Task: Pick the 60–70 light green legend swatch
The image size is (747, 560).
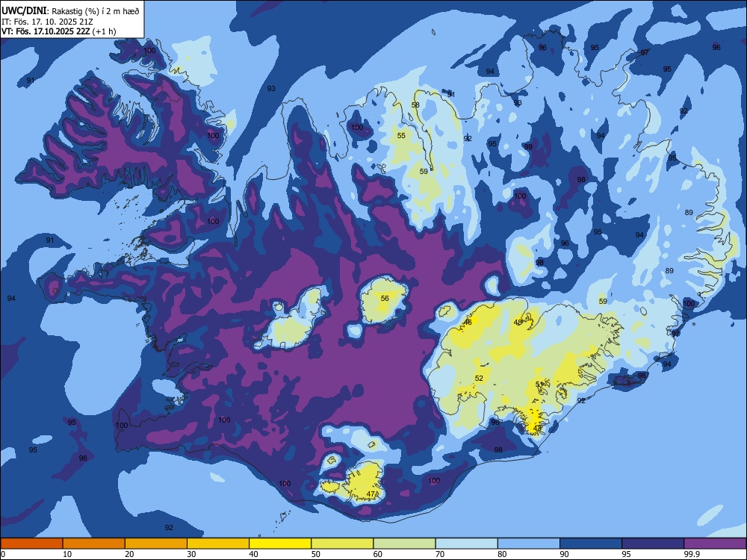Action: click(x=404, y=544)
